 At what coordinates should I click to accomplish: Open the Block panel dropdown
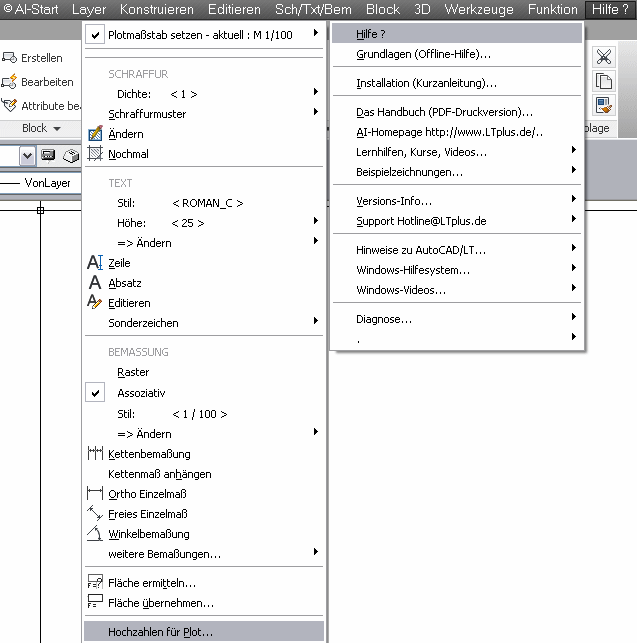click(x=57, y=128)
